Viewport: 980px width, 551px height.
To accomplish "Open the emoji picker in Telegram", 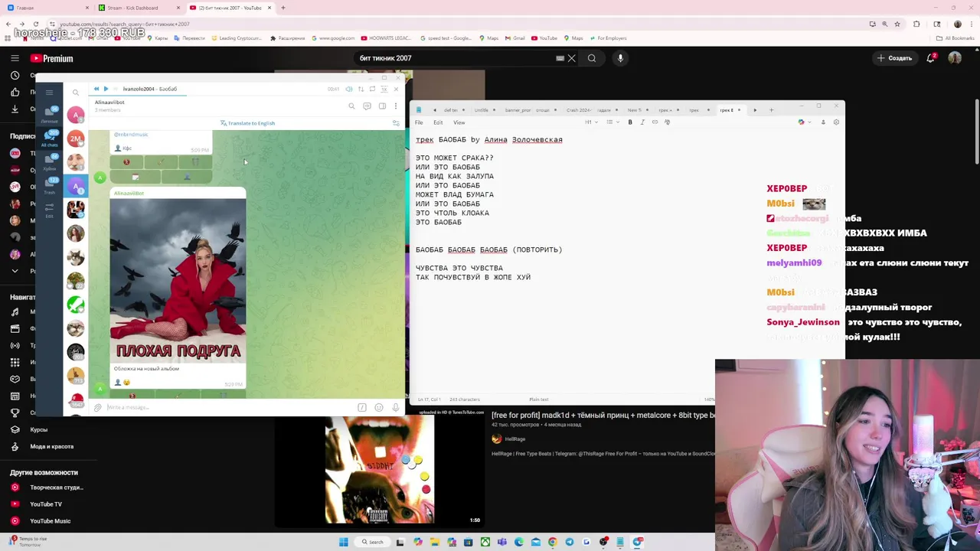I will point(378,407).
